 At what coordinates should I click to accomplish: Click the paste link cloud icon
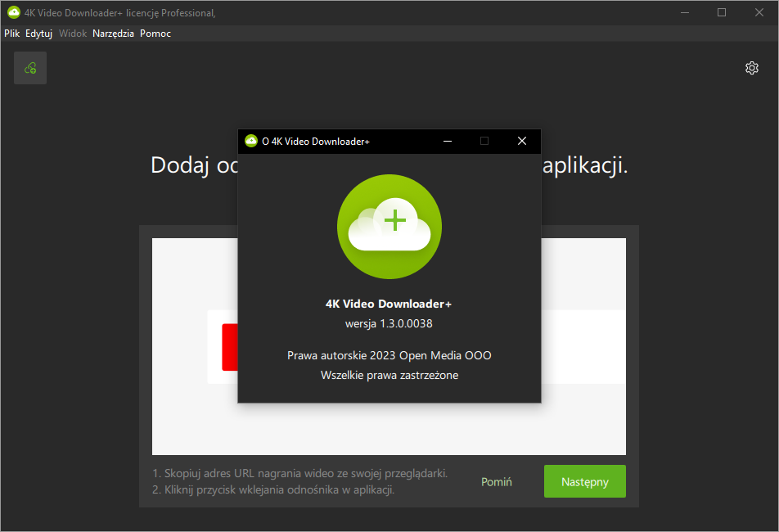30,68
